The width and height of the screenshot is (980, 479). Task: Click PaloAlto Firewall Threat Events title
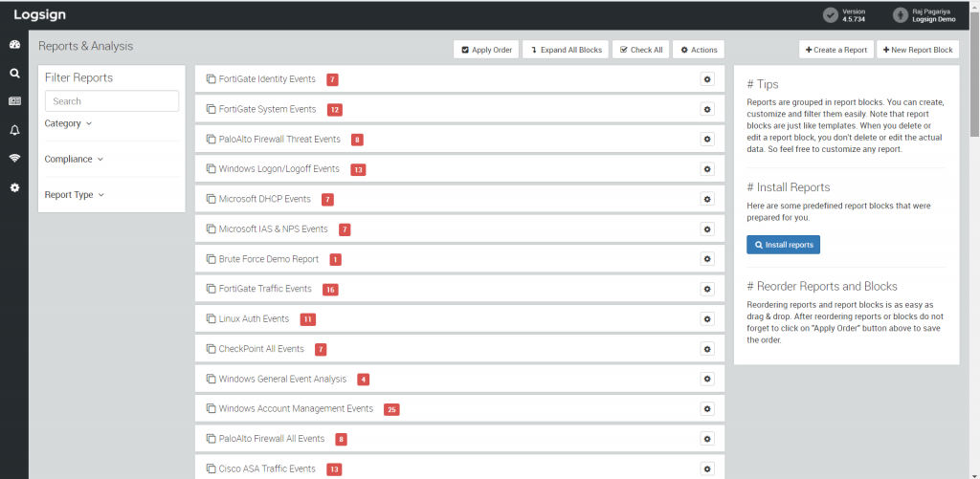coord(279,140)
